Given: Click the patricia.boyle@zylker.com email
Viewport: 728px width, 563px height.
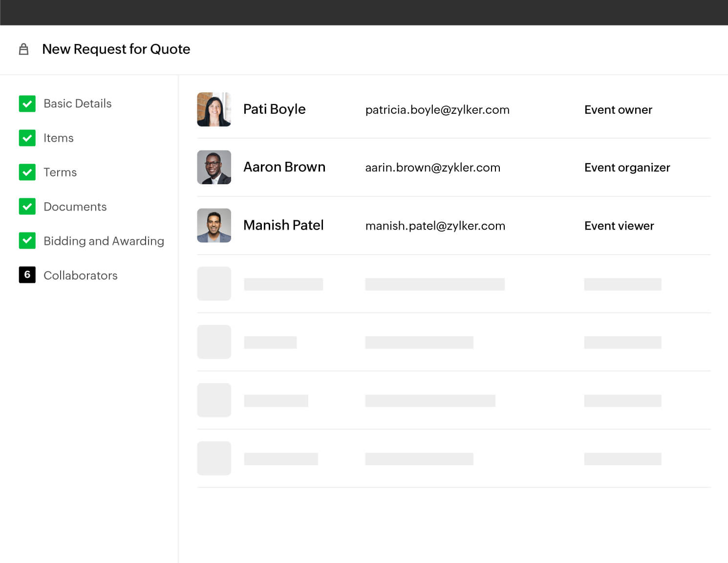Looking at the screenshot, I should 437,110.
